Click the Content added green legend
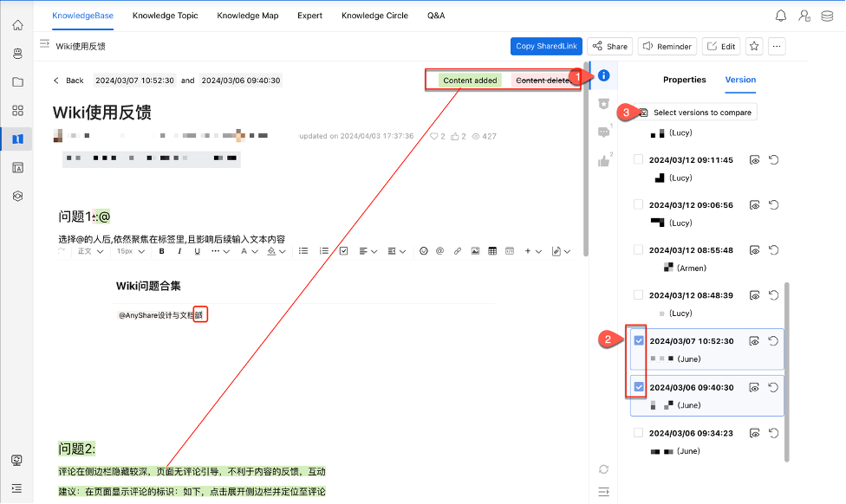 tap(470, 81)
